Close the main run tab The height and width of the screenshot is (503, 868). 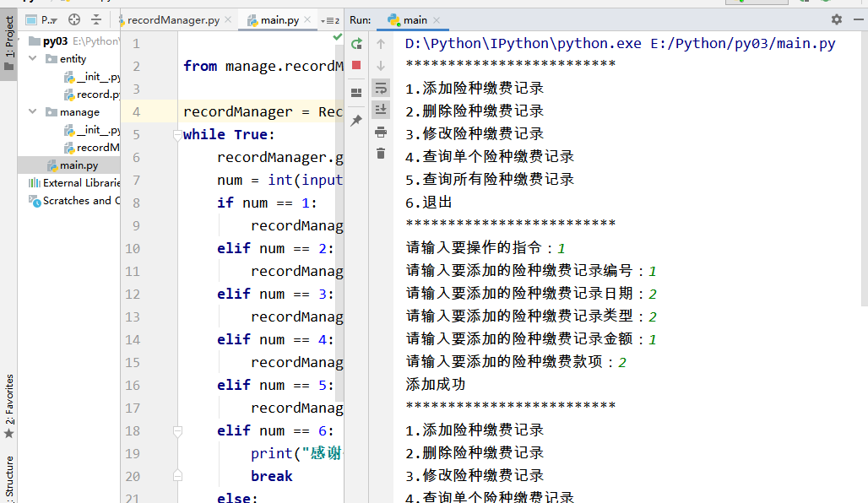pos(437,20)
